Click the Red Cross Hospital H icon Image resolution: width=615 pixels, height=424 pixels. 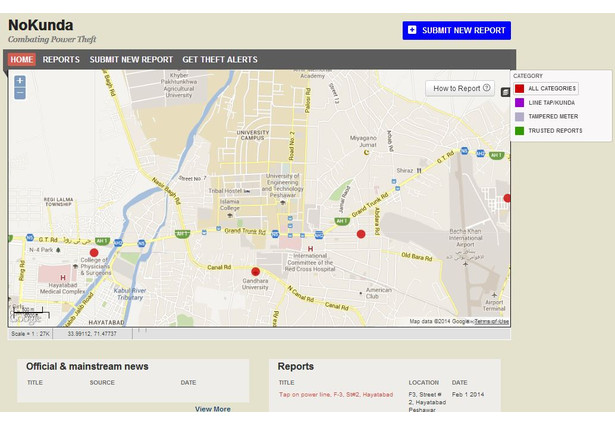[x=310, y=249]
